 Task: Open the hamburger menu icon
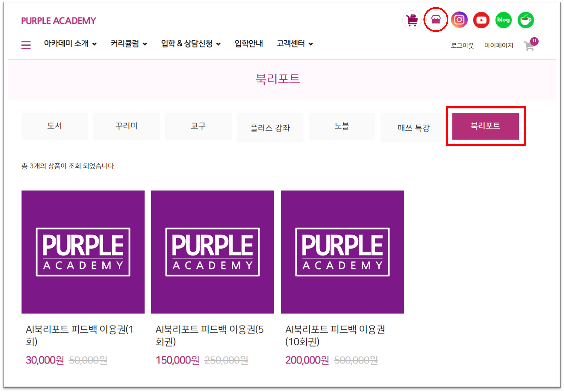(26, 45)
